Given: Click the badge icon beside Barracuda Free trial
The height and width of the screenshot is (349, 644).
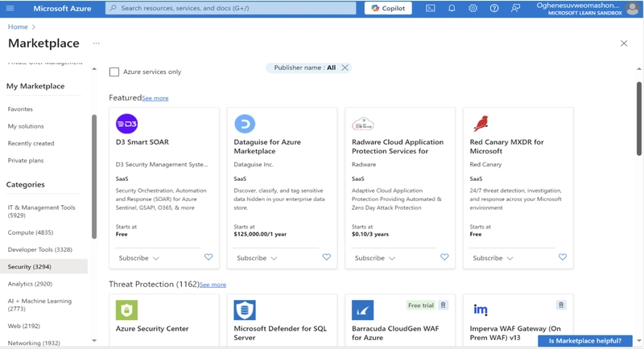Looking at the screenshot, I should (x=444, y=305).
